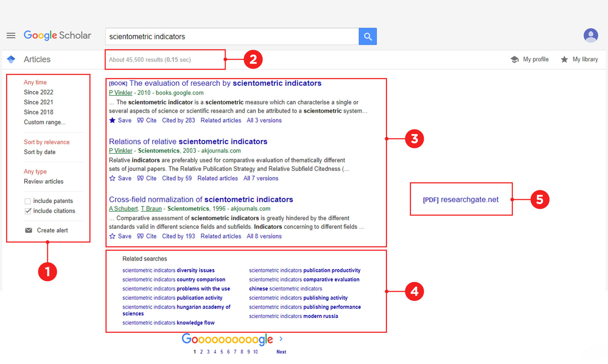
Task: Open the Custom range date filter
Action: pyautogui.click(x=44, y=122)
